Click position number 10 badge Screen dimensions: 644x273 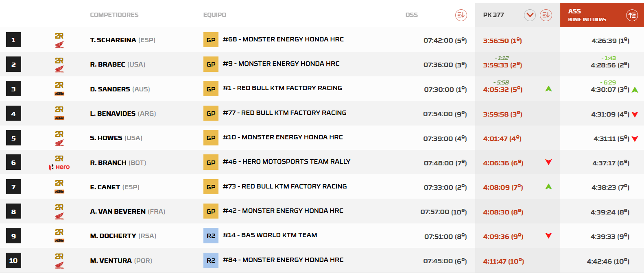(13, 260)
